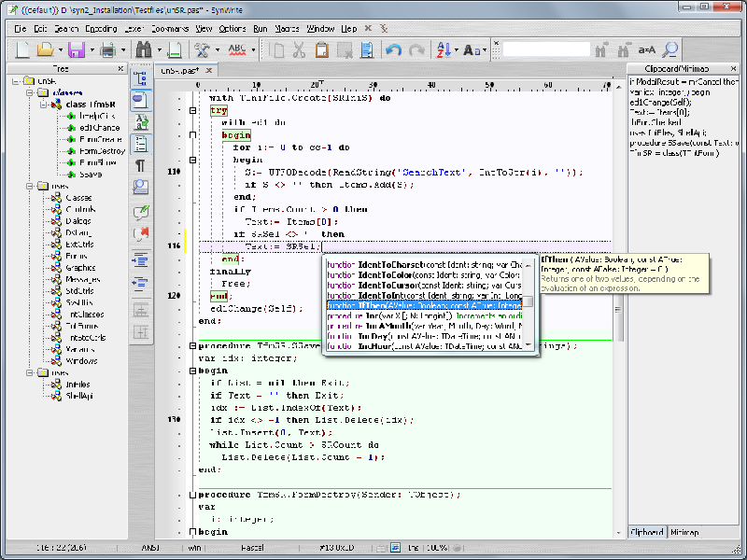Paste from the clipboard icon
Screen dimensions: 747x560
pos(322,49)
